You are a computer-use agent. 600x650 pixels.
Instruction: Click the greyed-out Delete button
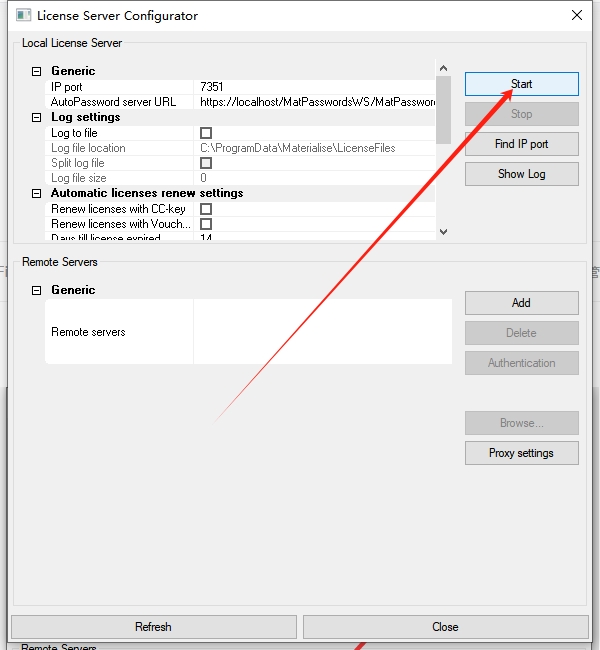point(522,333)
